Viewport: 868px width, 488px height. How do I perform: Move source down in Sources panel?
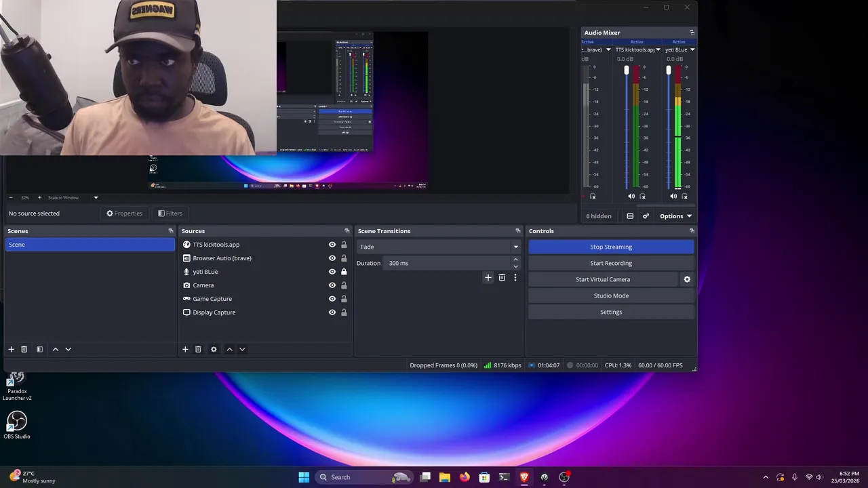[242, 349]
